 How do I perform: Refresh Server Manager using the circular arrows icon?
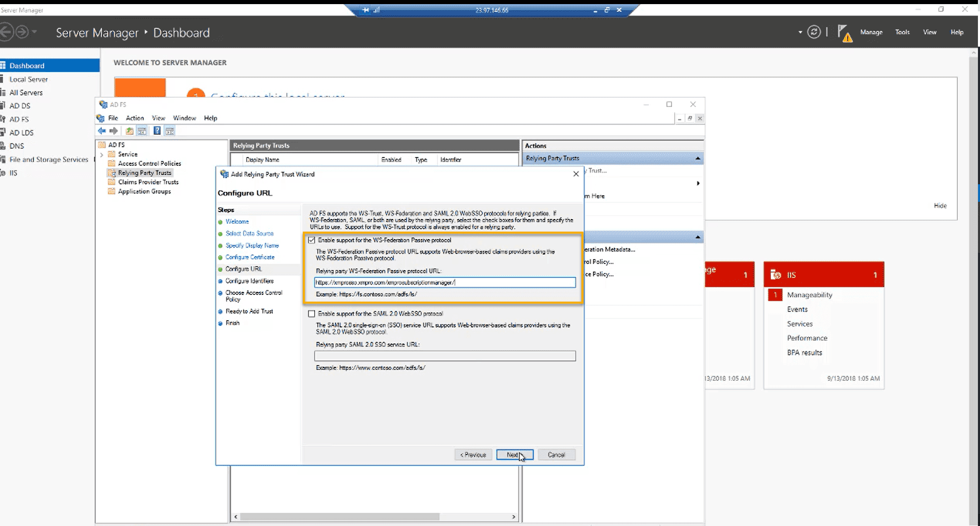tap(814, 32)
